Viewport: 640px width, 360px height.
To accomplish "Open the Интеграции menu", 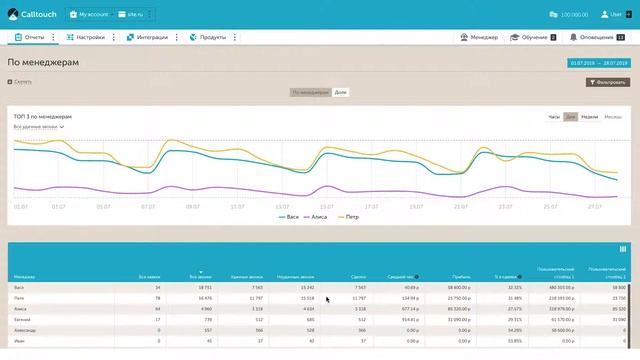I will tap(147, 37).
